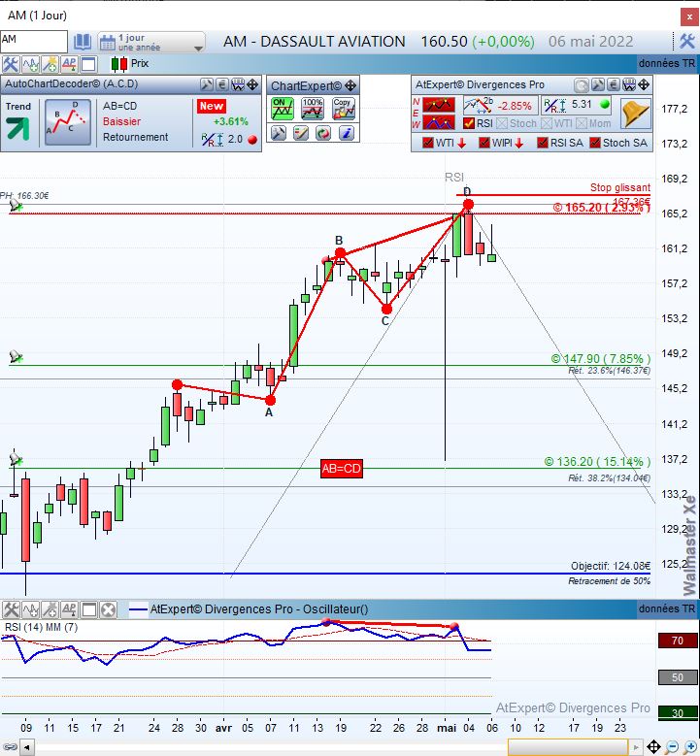The height and width of the screenshot is (756, 700).
Task: Zoom out with minus magnifier
Action: pos(671,747)
